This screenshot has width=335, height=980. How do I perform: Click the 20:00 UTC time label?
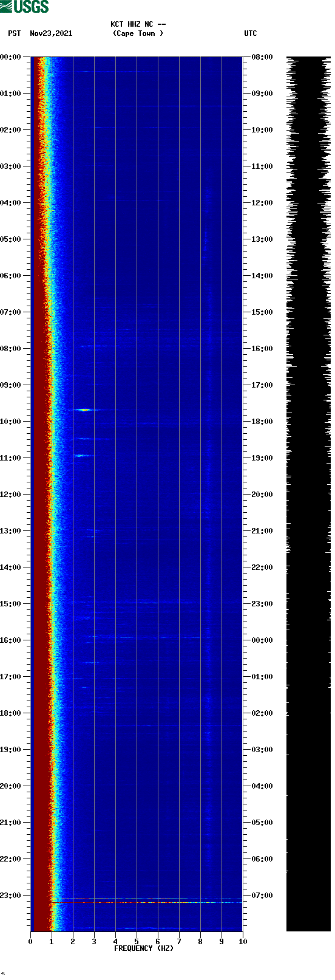(262, 495)
